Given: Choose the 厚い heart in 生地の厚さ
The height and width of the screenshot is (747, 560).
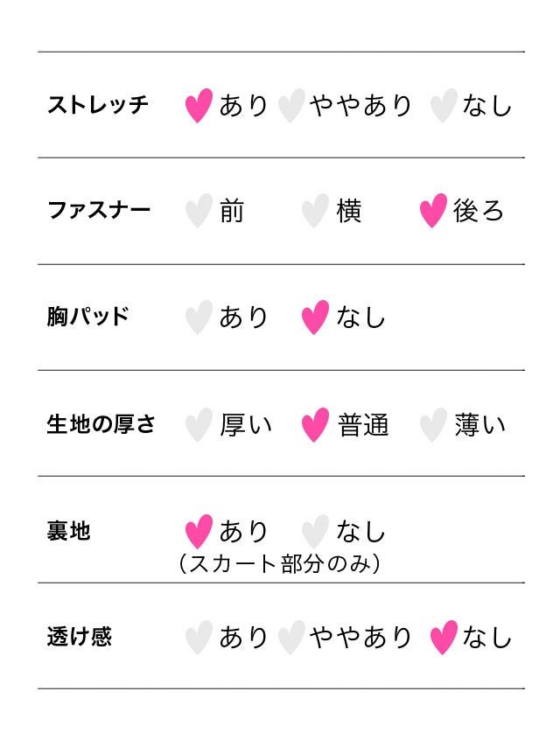Looking at the screenshot, I should [x=199, y=425].
